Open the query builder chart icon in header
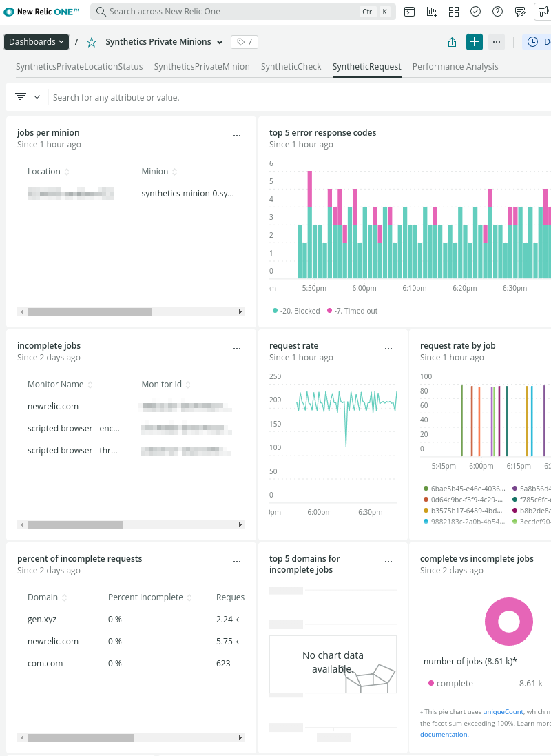This screenshot has height=756, width=551. [432, 11]
